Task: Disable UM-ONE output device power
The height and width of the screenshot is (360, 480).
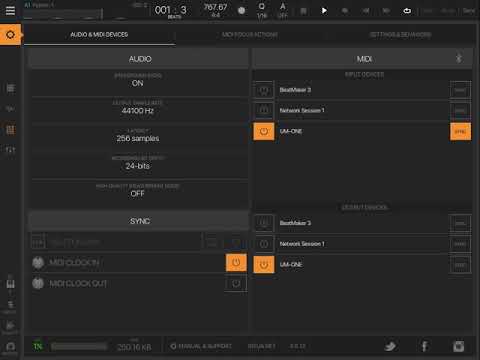Action: click(264, 265)
